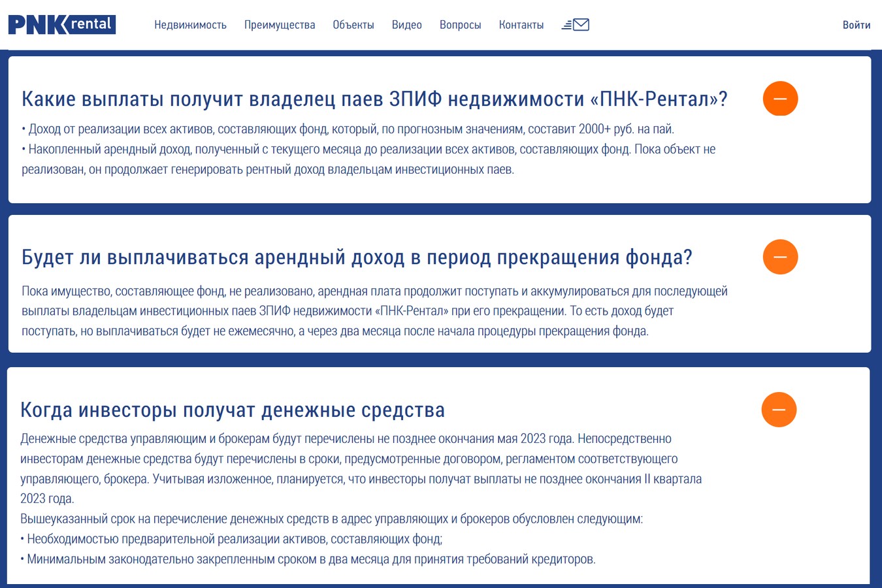
Task: Click the PNK rental logo
Action: pos(62,25)
